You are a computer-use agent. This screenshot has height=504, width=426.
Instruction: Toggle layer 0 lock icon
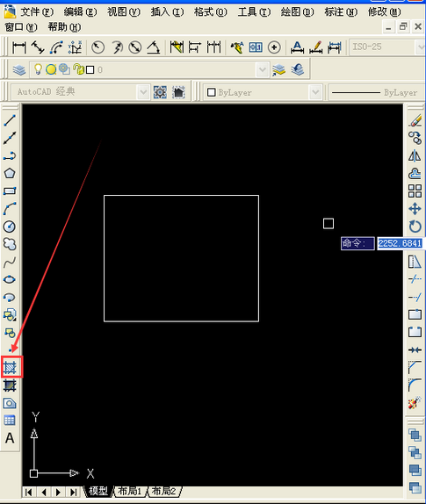click(78, 69)
